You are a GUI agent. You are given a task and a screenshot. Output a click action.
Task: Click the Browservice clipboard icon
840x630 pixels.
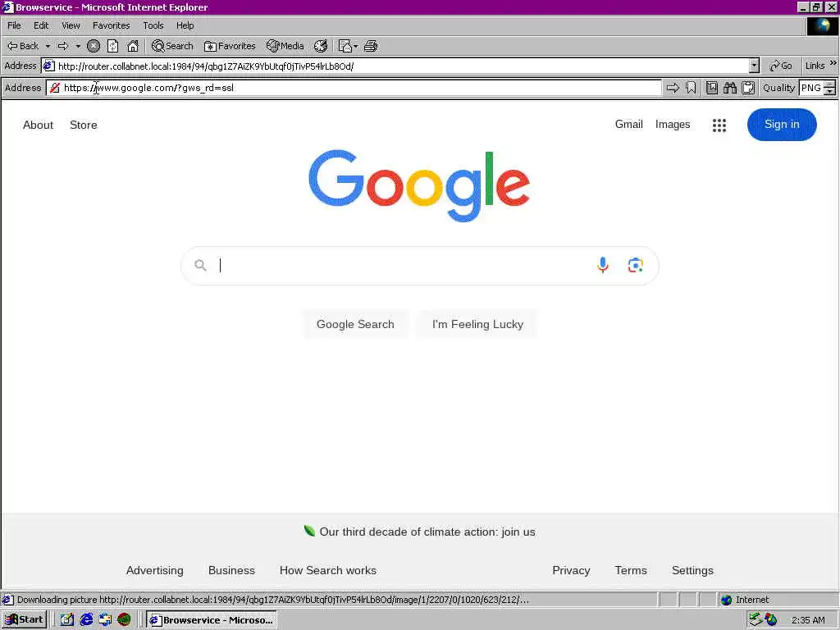click(748, 88)
